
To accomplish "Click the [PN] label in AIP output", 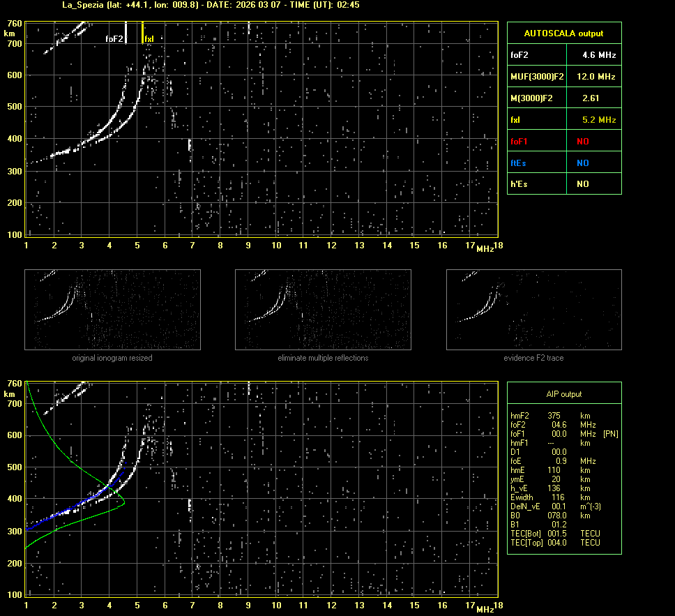I will click(610, 434).
